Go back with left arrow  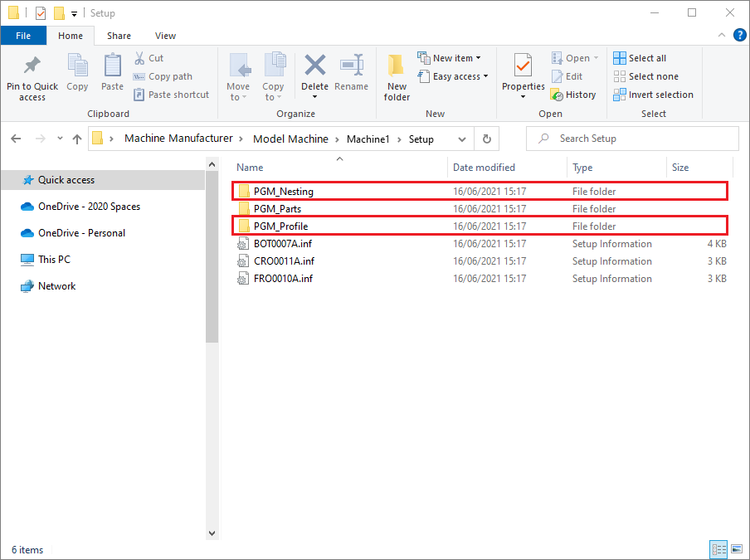tap(16, 139)
